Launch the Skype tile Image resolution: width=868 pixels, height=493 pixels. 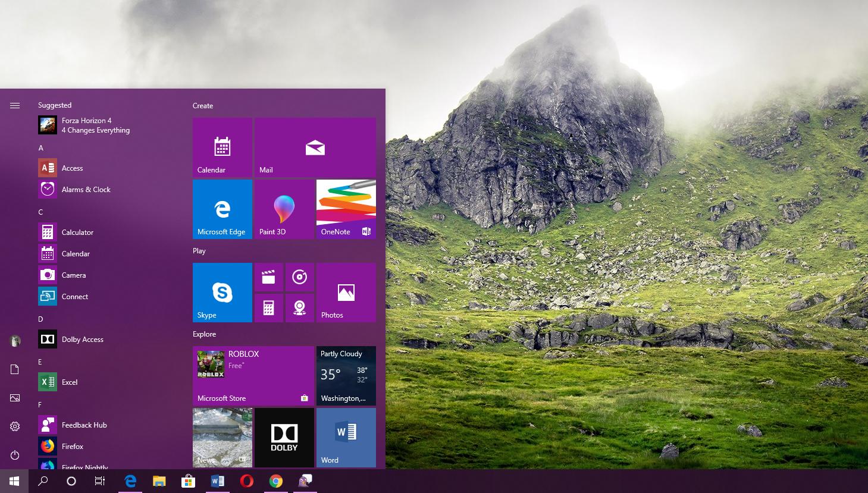223,293
